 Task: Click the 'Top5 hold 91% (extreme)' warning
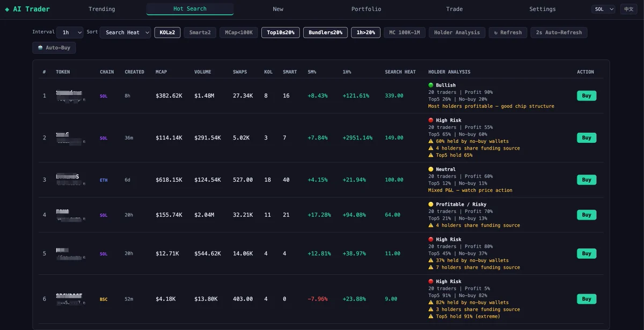tap(464, 317)
